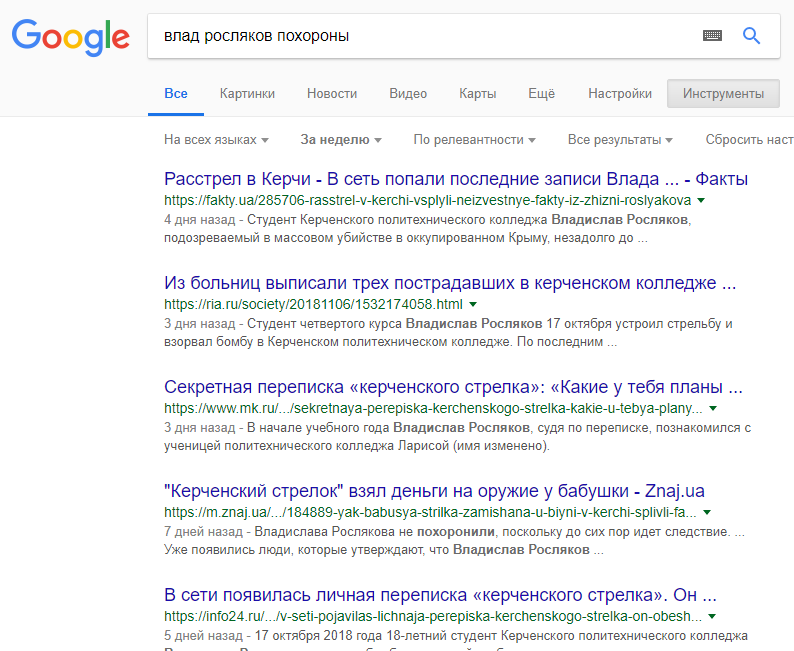Viewport: 794px width, 651px height.
Task: Open the Видео tab
Action: 408,94
